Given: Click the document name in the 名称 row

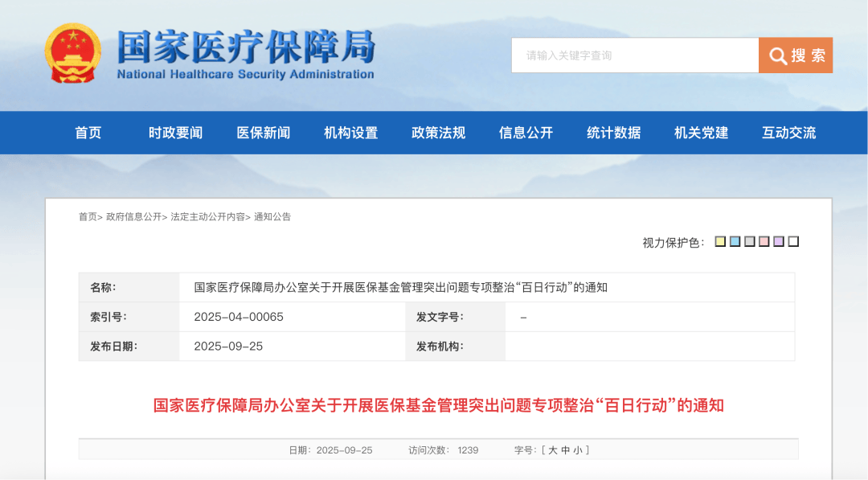Looking at the screenshot, I should coord(401,287).
